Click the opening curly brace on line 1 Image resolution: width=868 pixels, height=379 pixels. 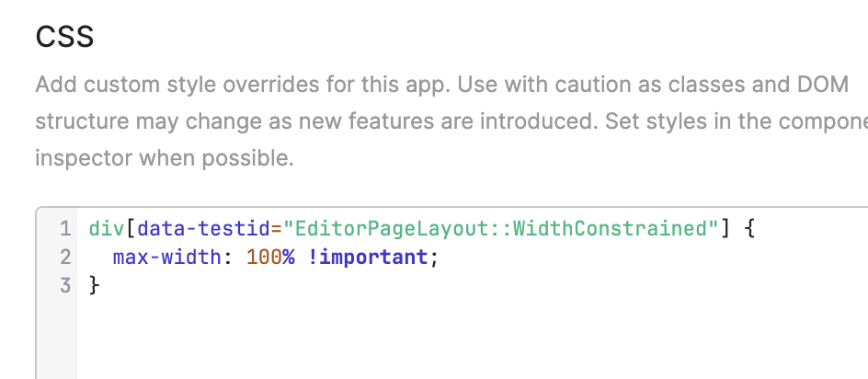point(749,228)
